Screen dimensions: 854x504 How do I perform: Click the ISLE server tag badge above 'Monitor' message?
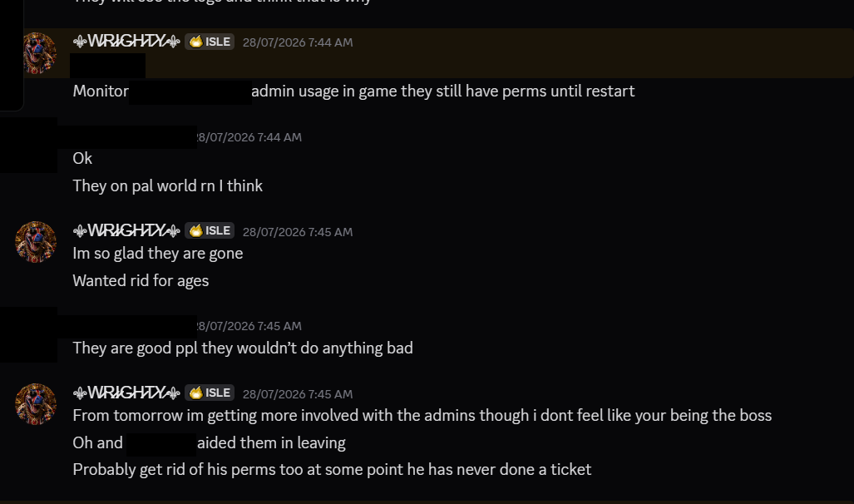(x=210, y=42)
